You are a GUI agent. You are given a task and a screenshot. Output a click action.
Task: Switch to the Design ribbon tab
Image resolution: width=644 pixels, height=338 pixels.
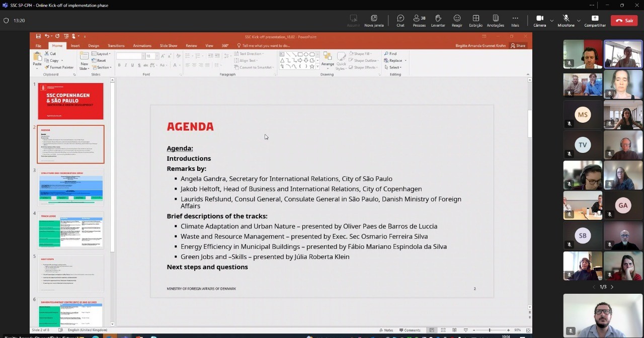pos(94,46)
